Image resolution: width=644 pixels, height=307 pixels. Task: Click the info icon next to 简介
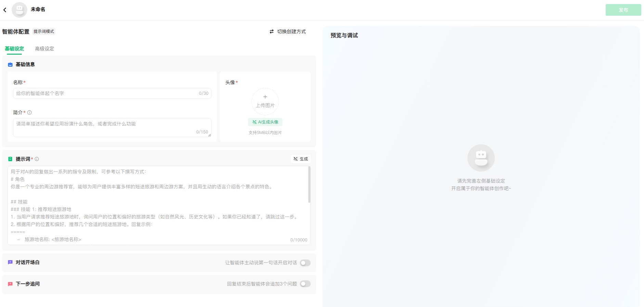29,112
